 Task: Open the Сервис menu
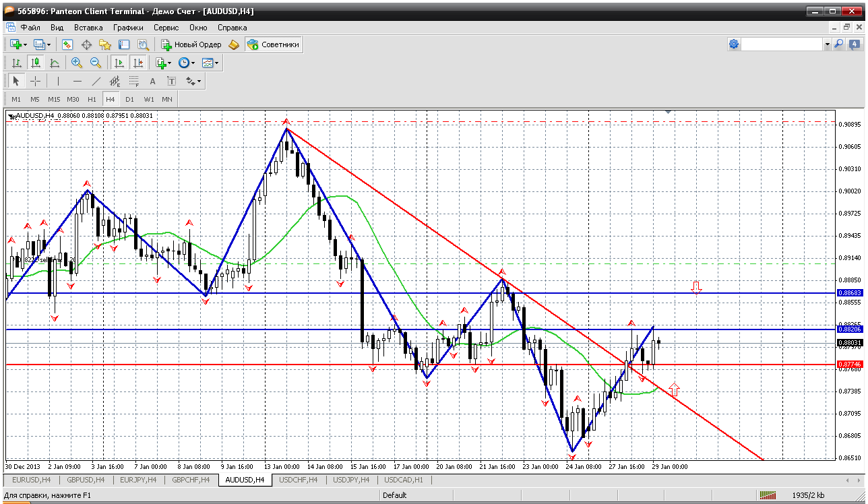tap(166, 28)
